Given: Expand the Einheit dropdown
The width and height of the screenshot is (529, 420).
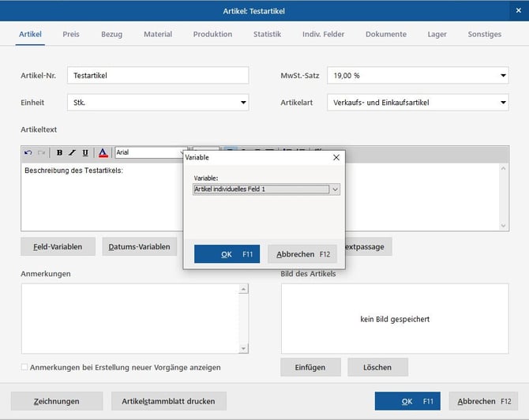Looking at the screenshot, I should point(242,103).
